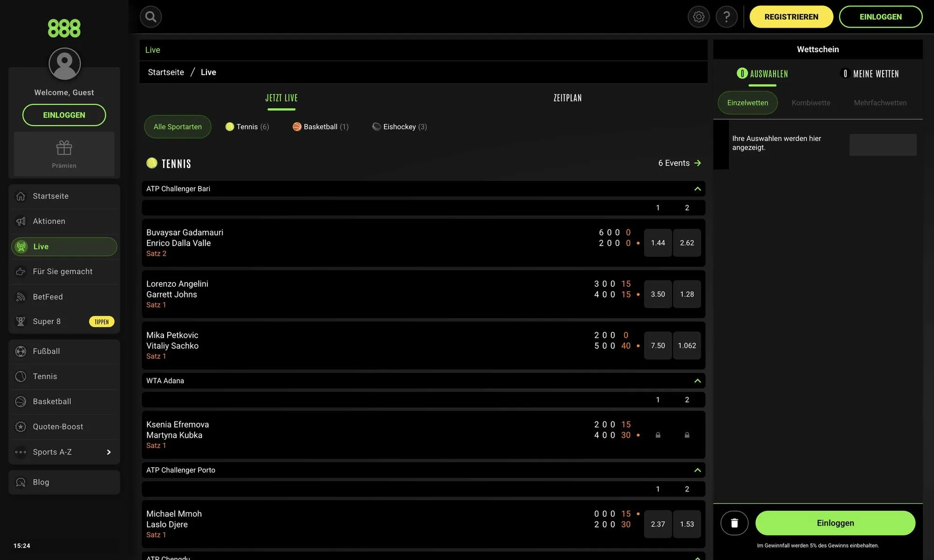Select Kombiwette bet type

tap(811, 103)
